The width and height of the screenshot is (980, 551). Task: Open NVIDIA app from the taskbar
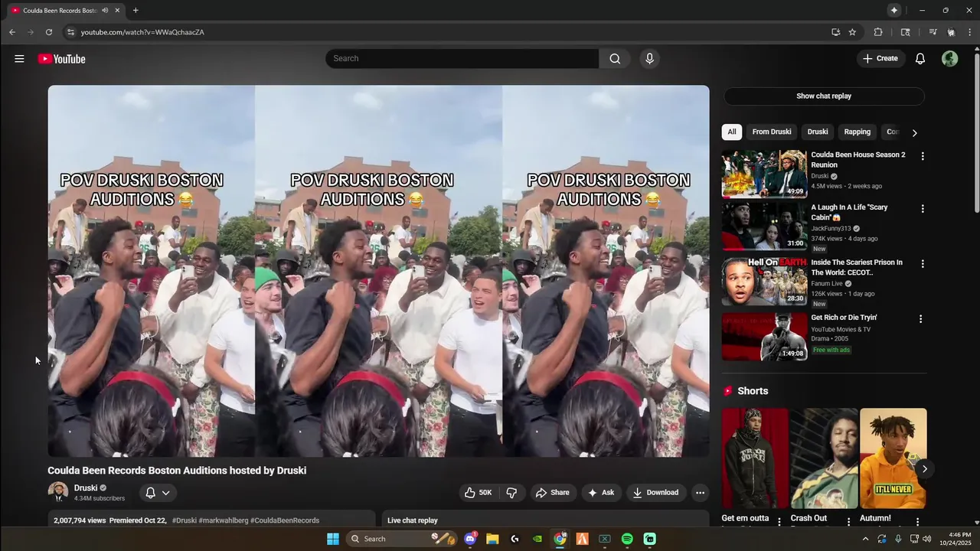point(537,539)
